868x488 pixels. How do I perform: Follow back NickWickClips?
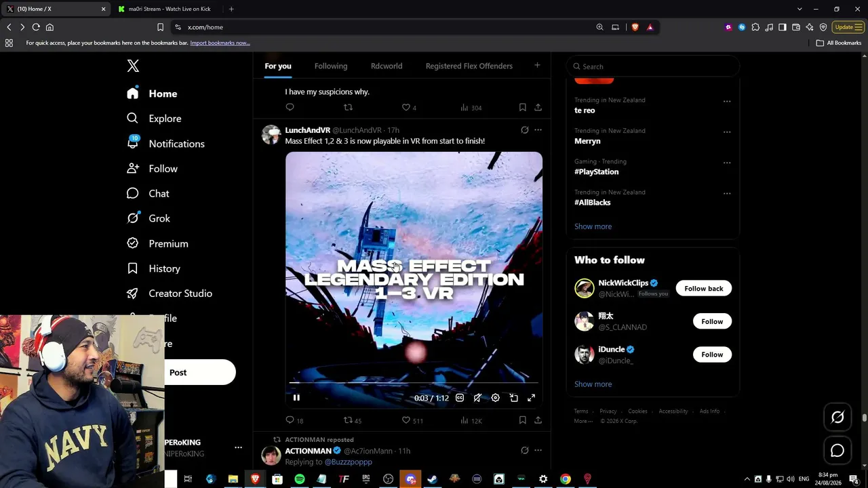[x=704, y=289]
